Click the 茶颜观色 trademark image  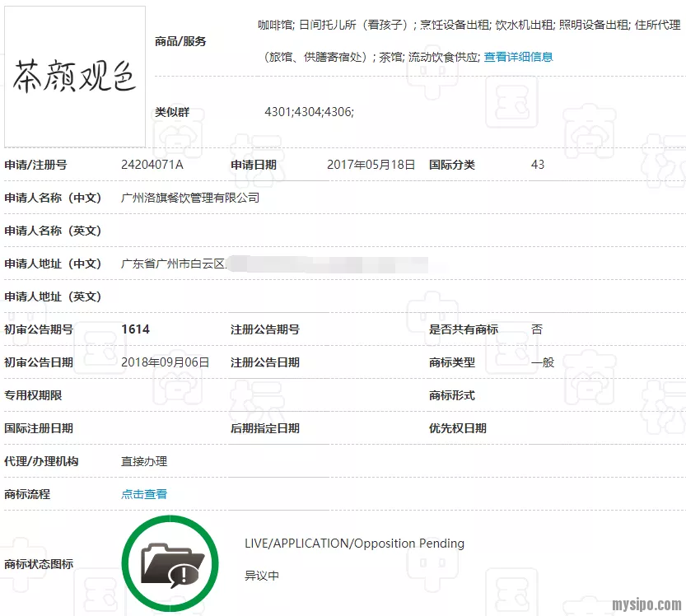(75, 77)
